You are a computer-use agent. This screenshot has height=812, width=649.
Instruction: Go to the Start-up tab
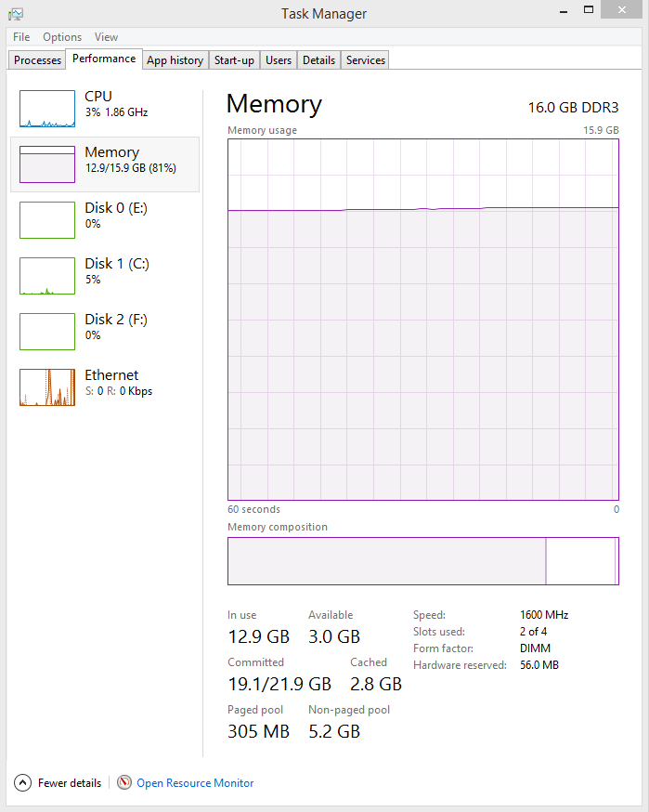pos(234,60)
